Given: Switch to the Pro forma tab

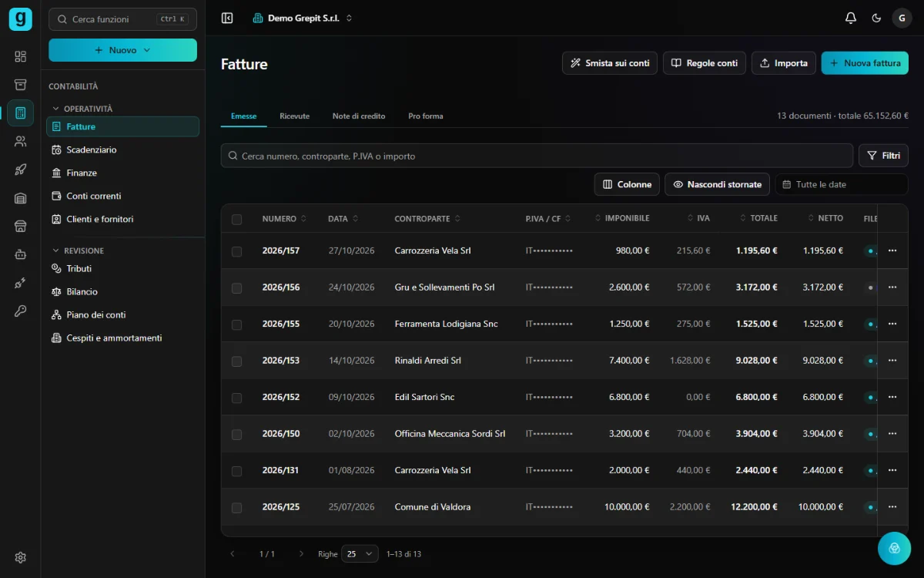Looking at the screenshot, I should [426, 116].
